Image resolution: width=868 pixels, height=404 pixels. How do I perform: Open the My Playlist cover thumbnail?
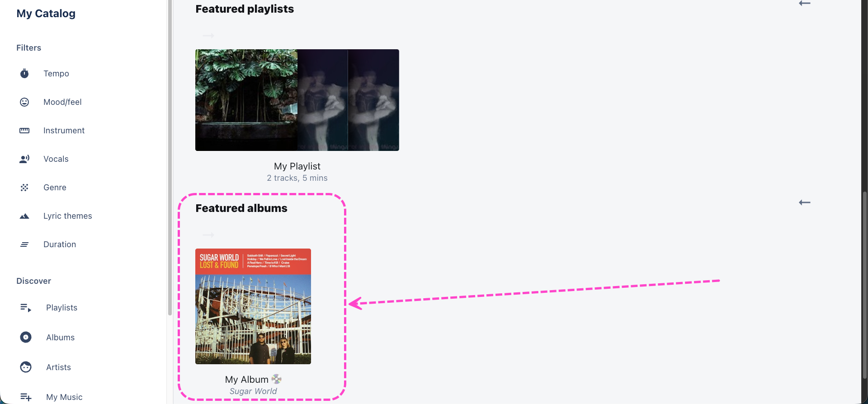[297, 100]
